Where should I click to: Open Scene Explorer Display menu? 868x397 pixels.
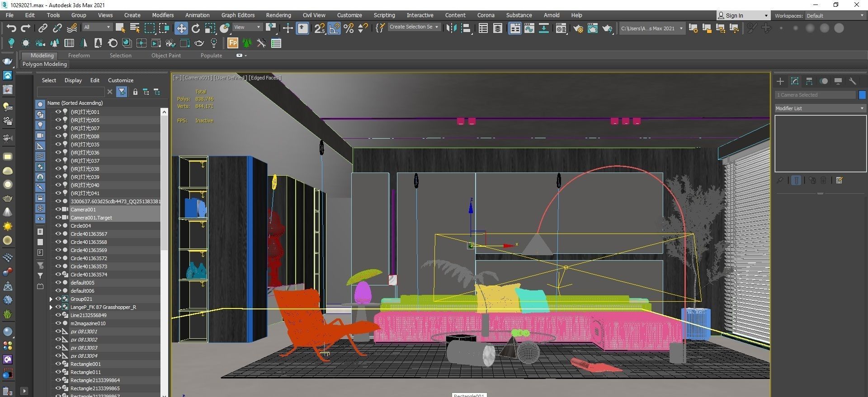click(x=73, y=80)
